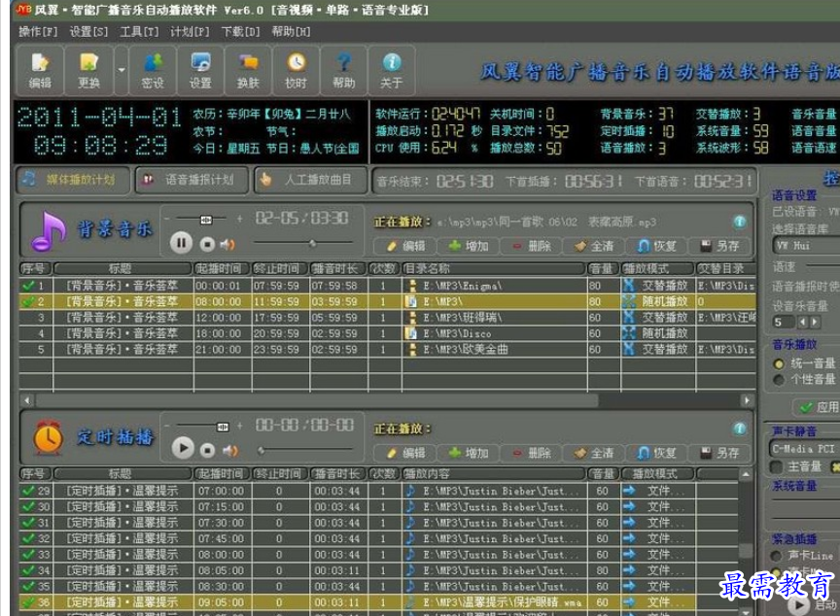Screen dimensions: 840x616
Task: Click the 随机播放 mode for E:\MP3\Disco
Action: [658, 333]
